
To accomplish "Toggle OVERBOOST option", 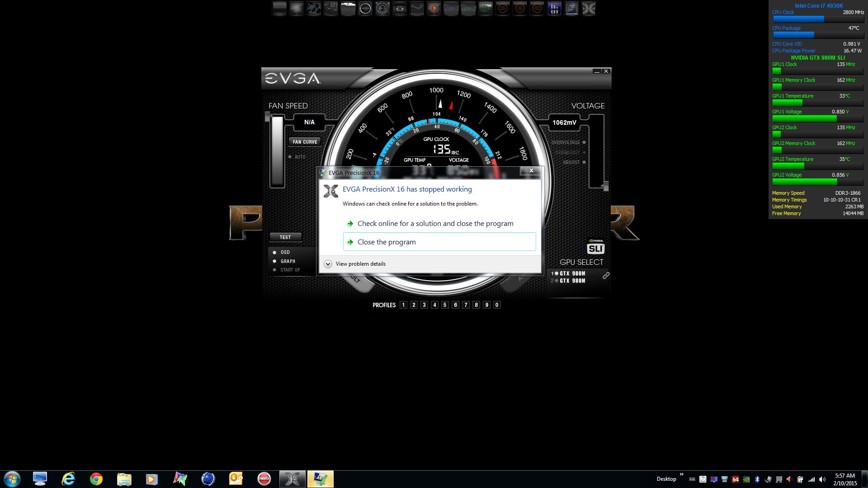I will (571, 152).
